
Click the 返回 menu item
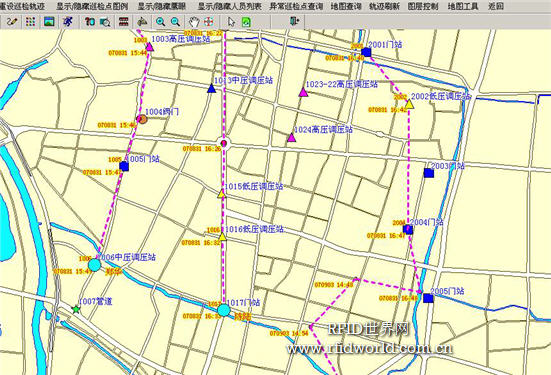point(496,6)
